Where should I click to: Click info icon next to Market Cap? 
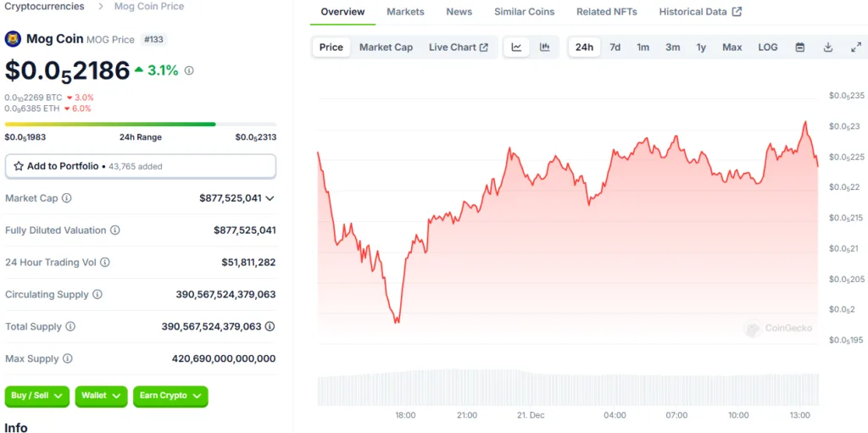click(66, 198)
